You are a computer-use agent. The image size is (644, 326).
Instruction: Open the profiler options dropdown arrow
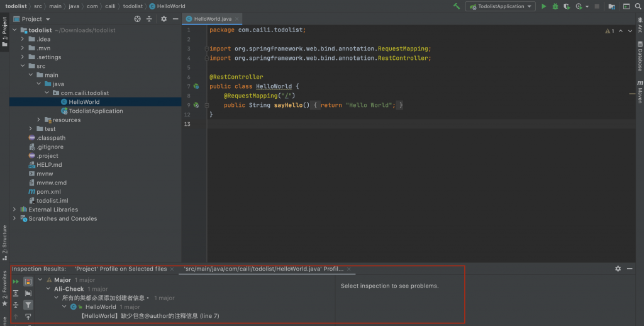coord(587,6)
